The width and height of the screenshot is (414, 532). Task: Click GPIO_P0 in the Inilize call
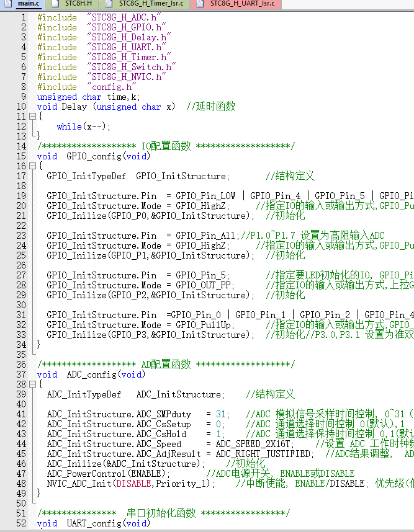coord(128,216)
